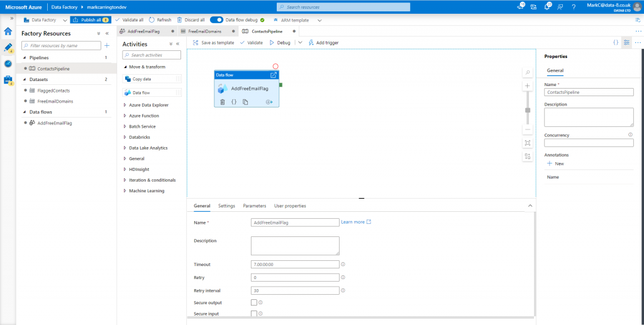Expand the Iteration & conditionals group
Viewport: 644px width, 325px height.
[125, 180]
